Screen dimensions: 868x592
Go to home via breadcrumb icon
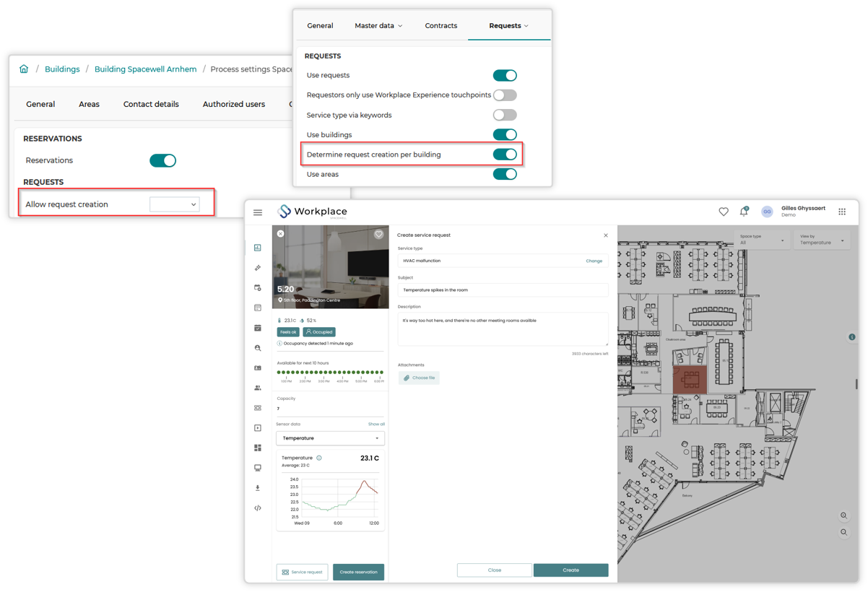24,69
